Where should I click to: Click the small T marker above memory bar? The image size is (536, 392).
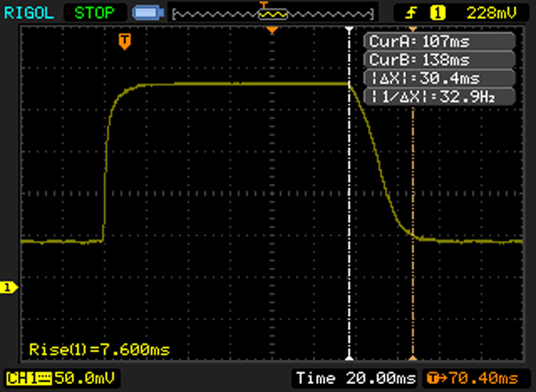[264, 4]
